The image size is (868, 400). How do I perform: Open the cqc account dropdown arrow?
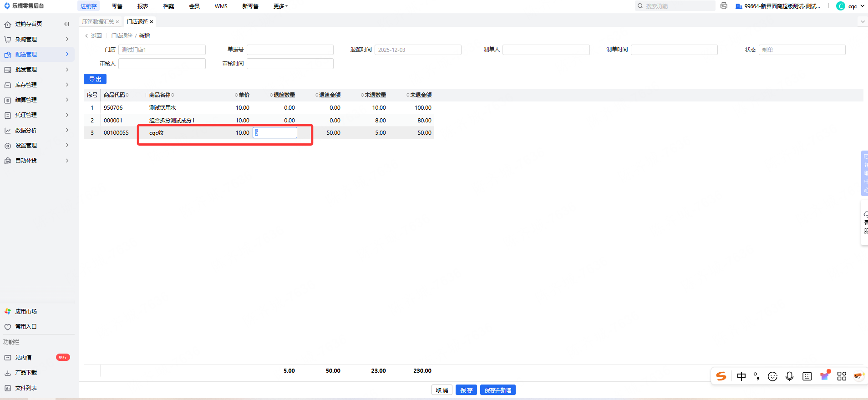(x=862, y=6)
